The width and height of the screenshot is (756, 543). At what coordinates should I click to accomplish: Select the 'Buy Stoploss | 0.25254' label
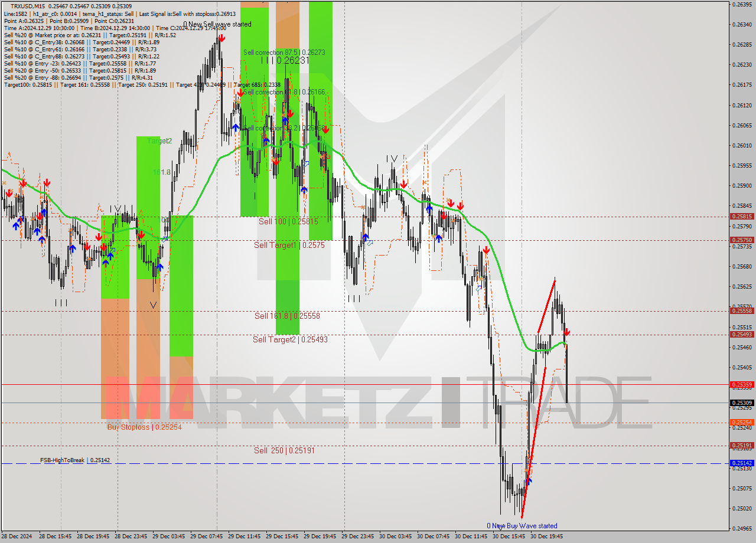pos(144,427)
